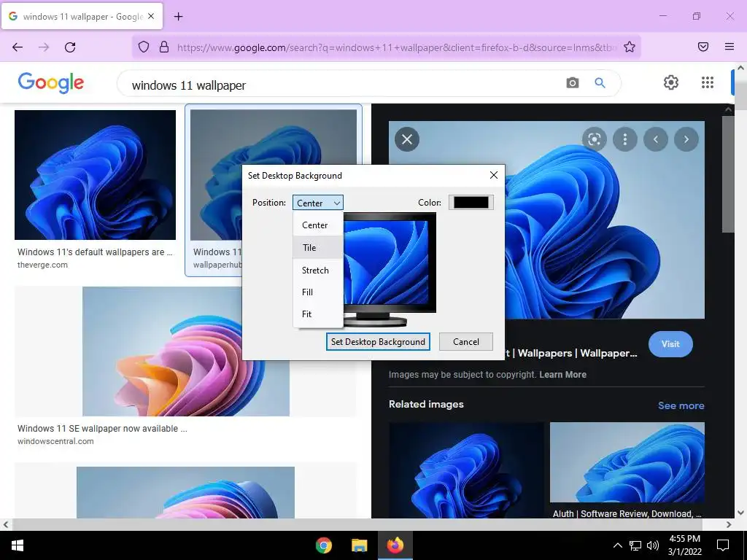Choose Center from the position list
The height and width of the screenshot is (560, 747).
pos(318,225)
